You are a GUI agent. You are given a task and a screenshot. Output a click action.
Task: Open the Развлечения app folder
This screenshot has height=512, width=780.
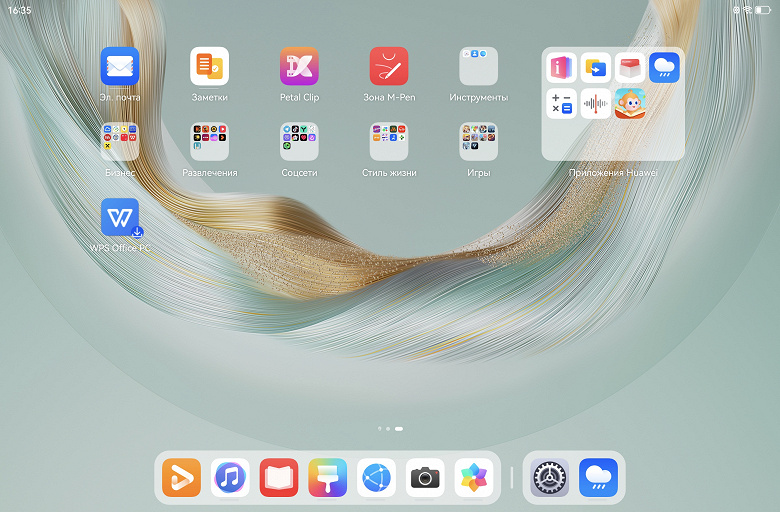tap(209, 142)
